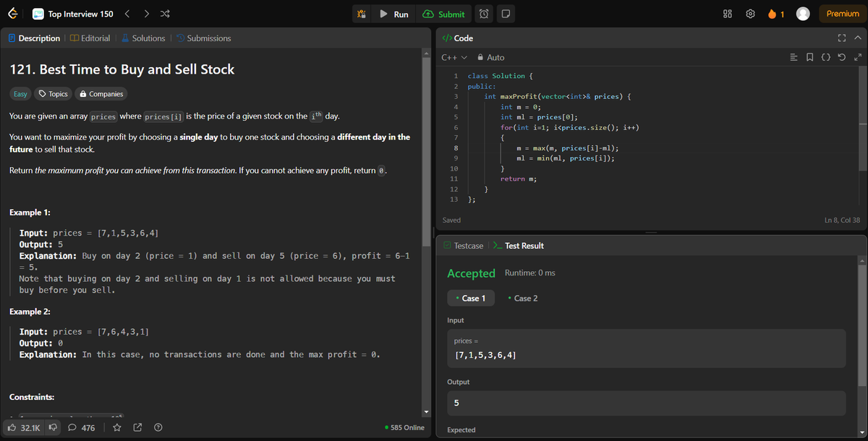The width and height of the screenshot is (868, 441).
Task: Open the layout grid icon
Action: tap(728, 14)
